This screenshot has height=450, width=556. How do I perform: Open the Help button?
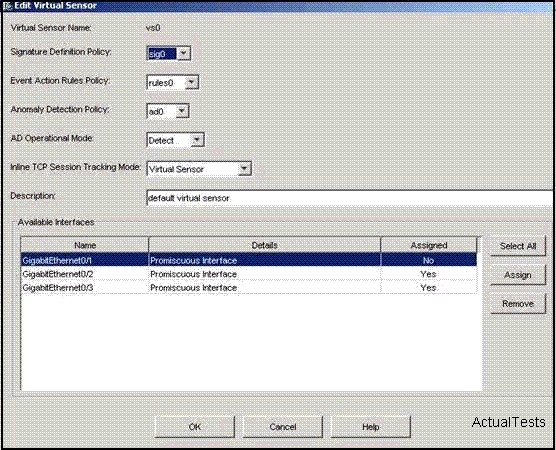(371, 427)
